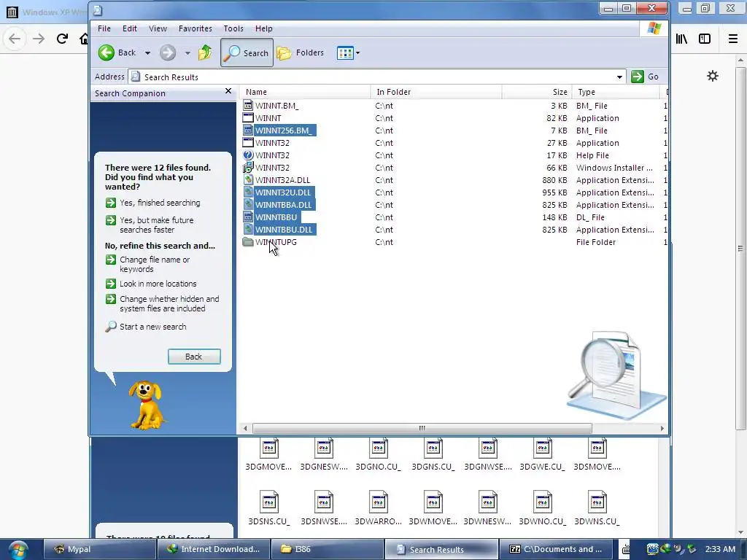Switch to Internet Download taskbar button
Viewport: 747px width, 560px height.
coord(214,550)
